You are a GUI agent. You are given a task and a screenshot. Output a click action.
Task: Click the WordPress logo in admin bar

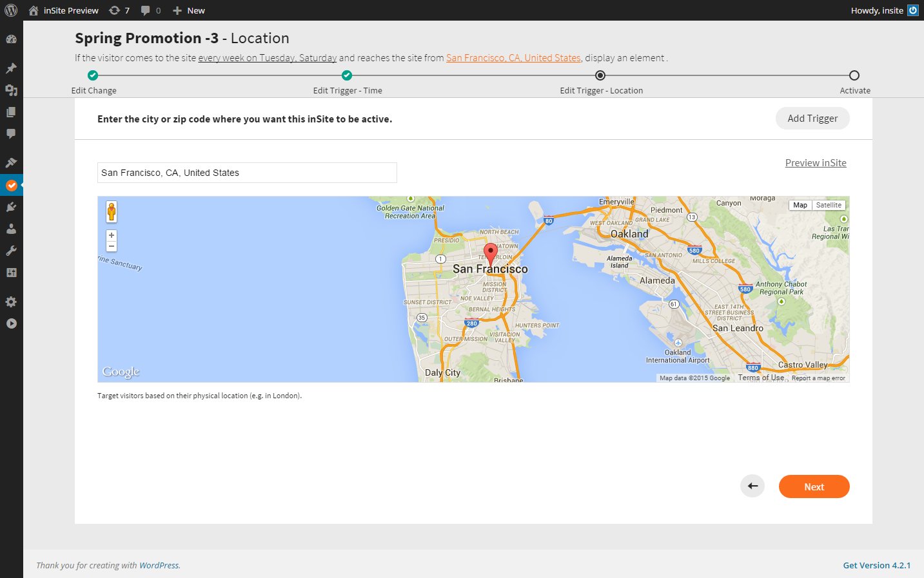point(11,10)
